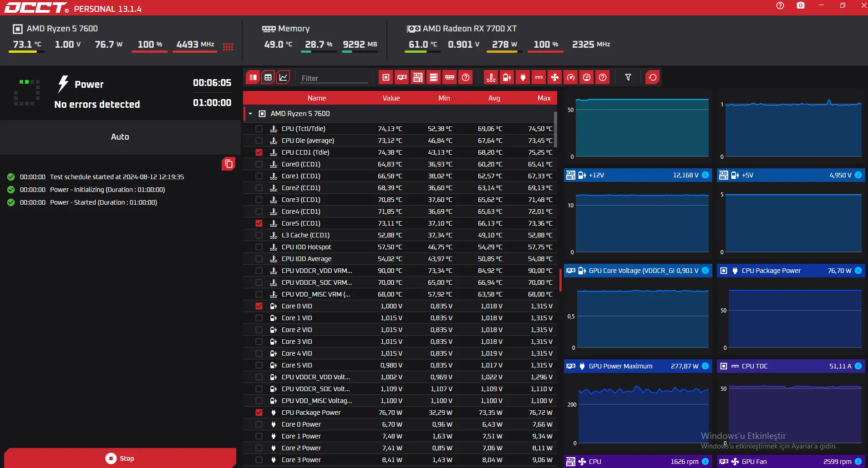Toggle the voltage sensor type filter

click(x=507, y=77)
